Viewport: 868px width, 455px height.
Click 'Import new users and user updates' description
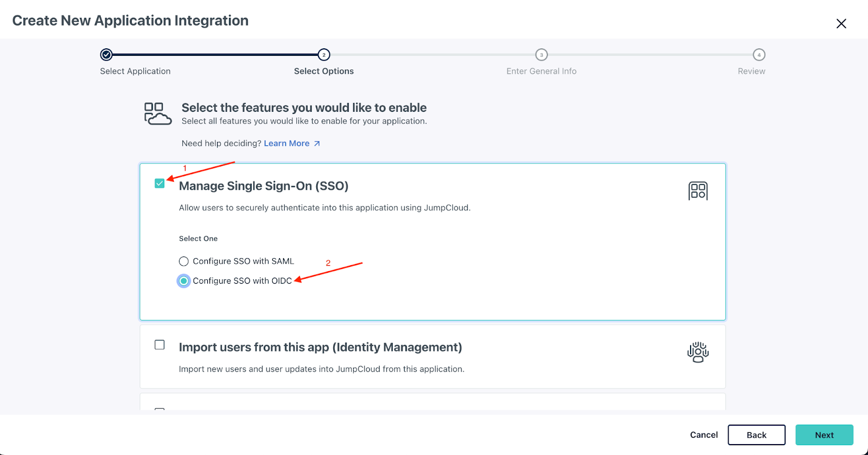(x=322, y=369)
